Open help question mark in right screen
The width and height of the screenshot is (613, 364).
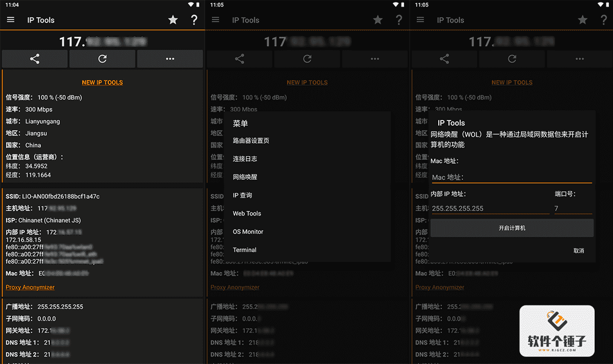coord(604,20)
